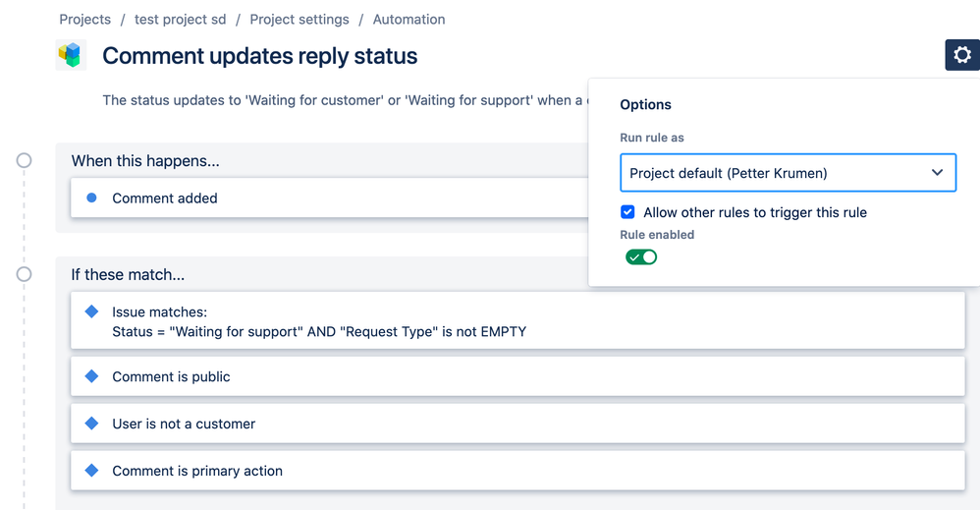Open the Run rule as dropdown
This screenshot has width=980, height=510.
(788, 173)
